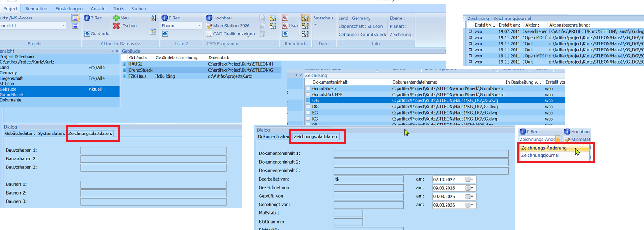
Task: Open the Ebene dropdown in Liste 2
Action: (x=200, y=26)
